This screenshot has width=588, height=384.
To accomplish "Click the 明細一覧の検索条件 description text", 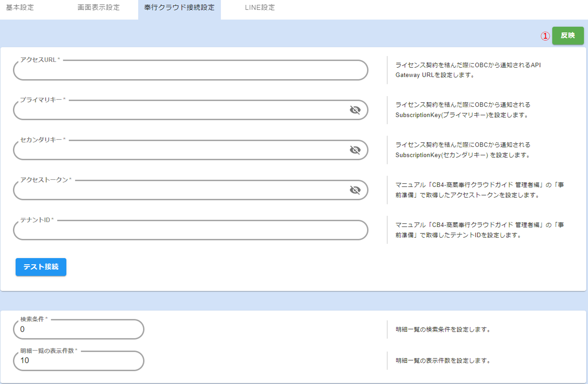I will pos(443,330).
